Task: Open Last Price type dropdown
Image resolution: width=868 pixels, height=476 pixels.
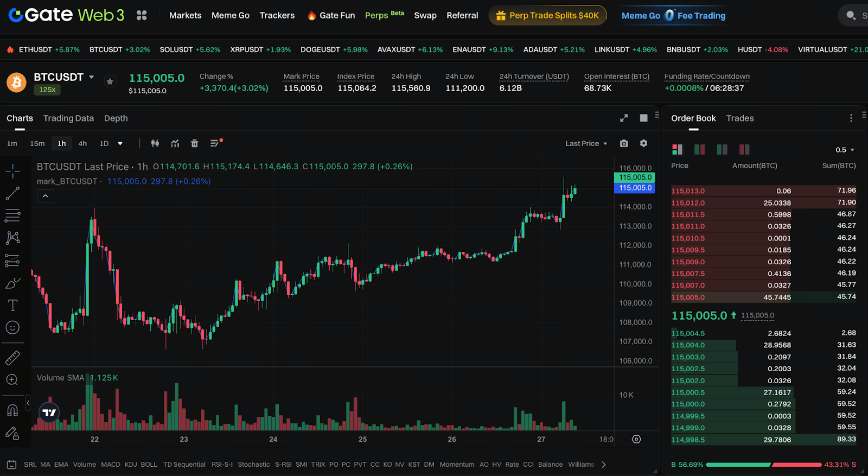Action: [x=586, y=143]
